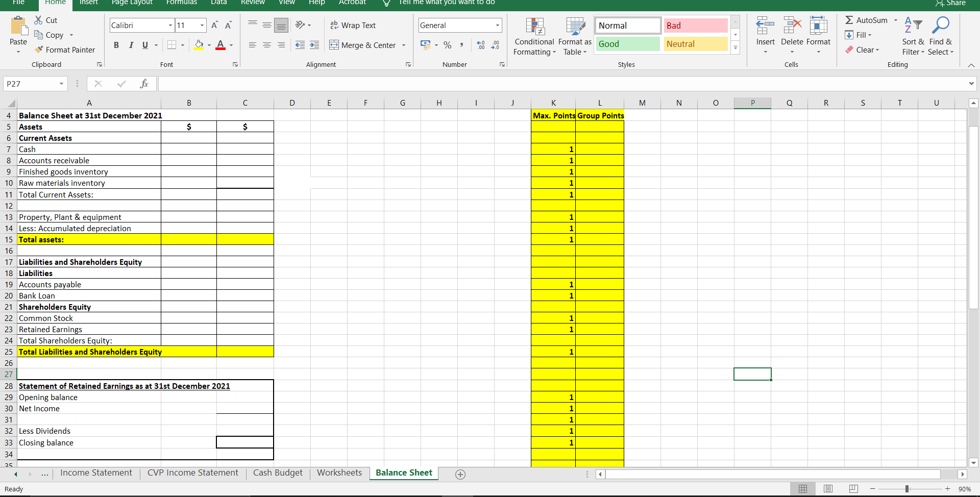Open Font dialog launcher
980x497 pixels.
click(x=235, y=64)
